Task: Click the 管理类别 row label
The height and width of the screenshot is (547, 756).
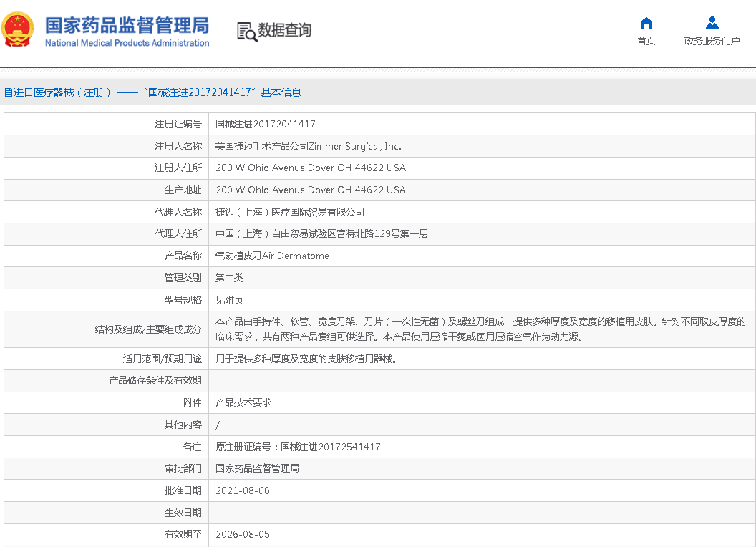Action: [183, 278]
